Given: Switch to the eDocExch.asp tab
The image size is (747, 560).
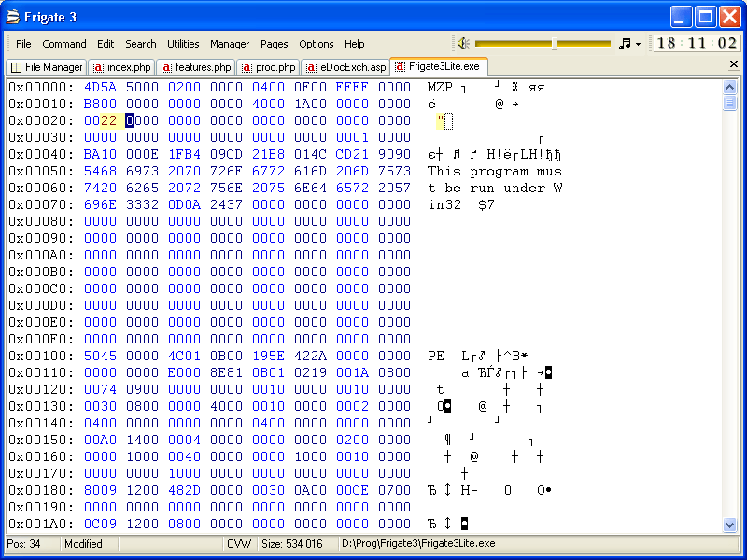Looking at the screenshot, I should [x=345, y=67].
